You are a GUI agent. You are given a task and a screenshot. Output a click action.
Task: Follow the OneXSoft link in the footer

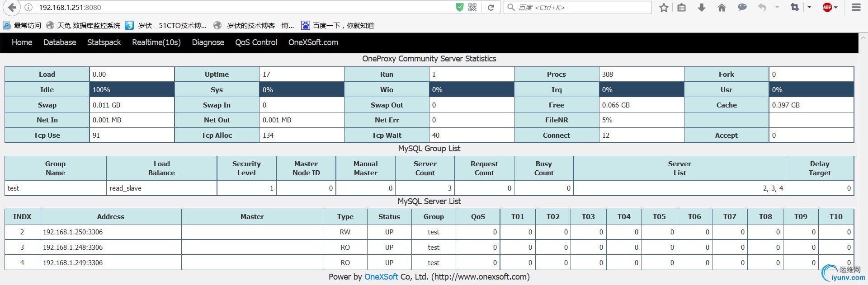click(381, 277)
